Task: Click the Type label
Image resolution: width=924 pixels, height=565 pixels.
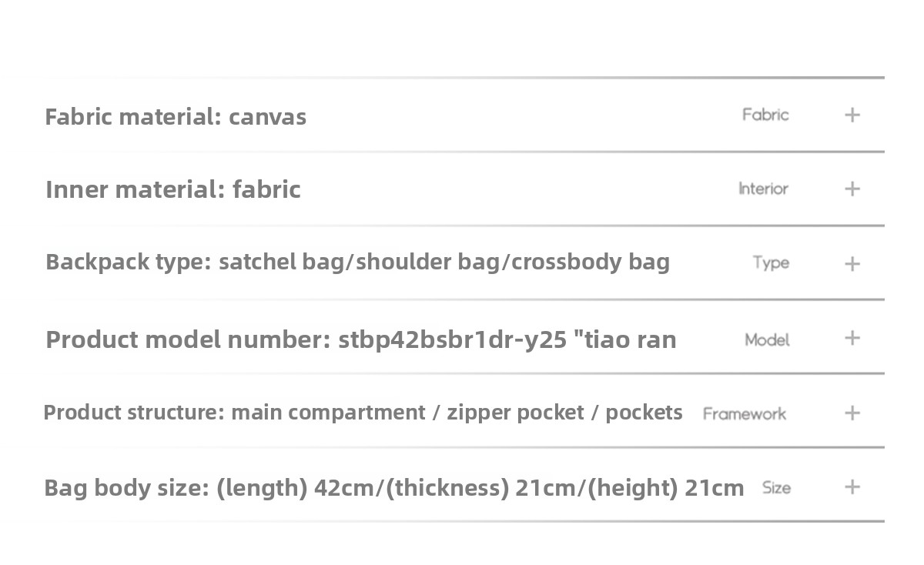Action: point(771,262)
